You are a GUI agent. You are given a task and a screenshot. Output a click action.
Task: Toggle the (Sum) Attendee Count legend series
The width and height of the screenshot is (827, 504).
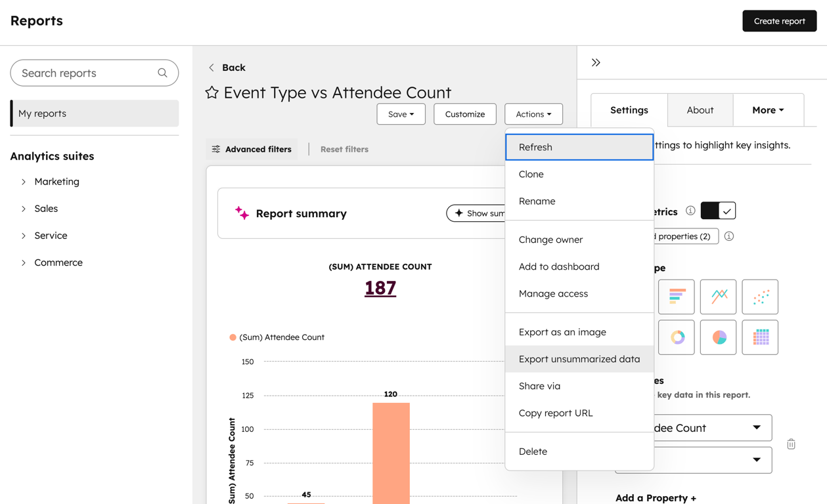(x=277, y=337)
